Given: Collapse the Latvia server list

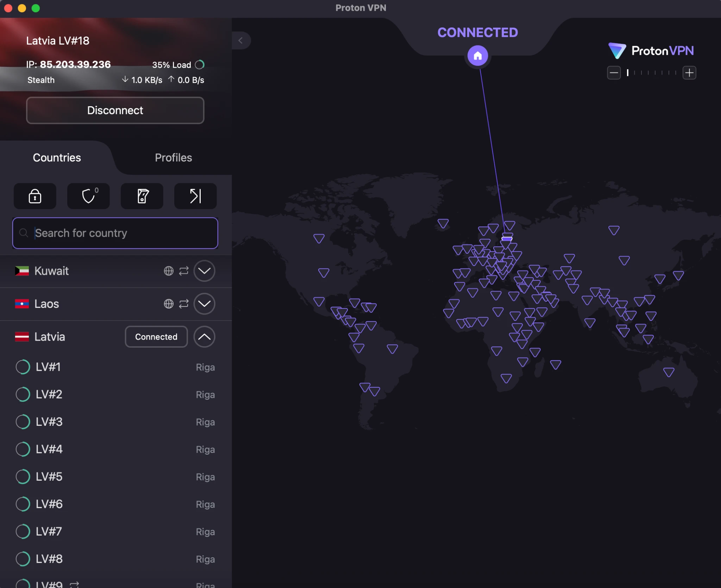Looking at the screenshot, I should coord(204,337).
